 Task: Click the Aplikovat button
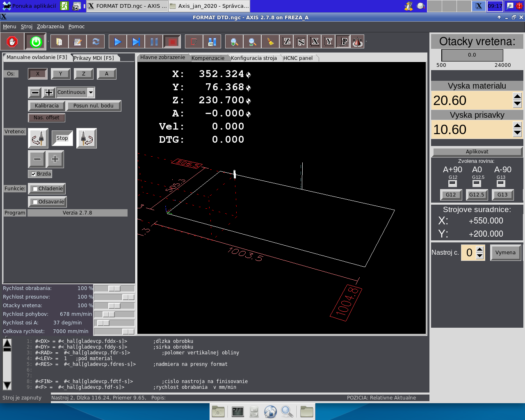tap(477, 152)
